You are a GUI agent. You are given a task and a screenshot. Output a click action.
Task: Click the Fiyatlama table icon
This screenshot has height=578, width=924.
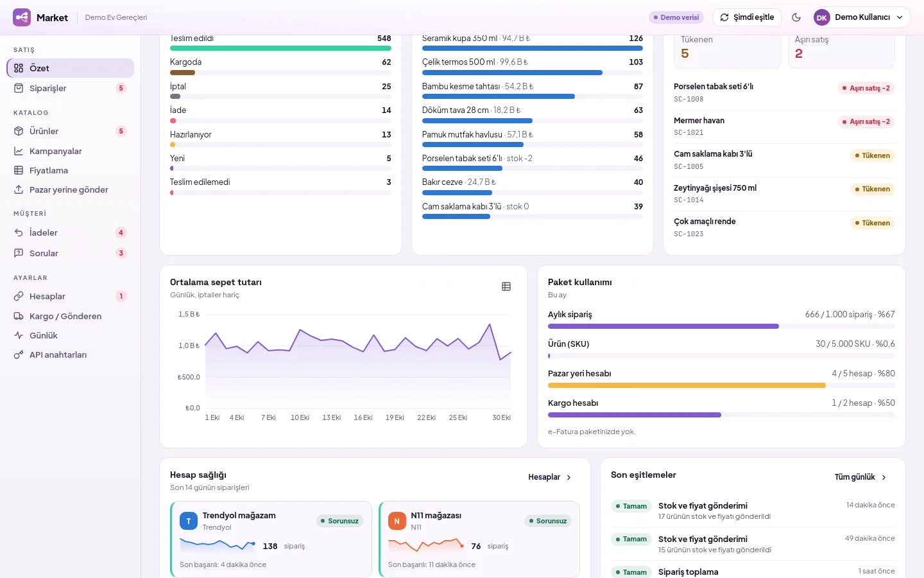(x=19, y=170)
